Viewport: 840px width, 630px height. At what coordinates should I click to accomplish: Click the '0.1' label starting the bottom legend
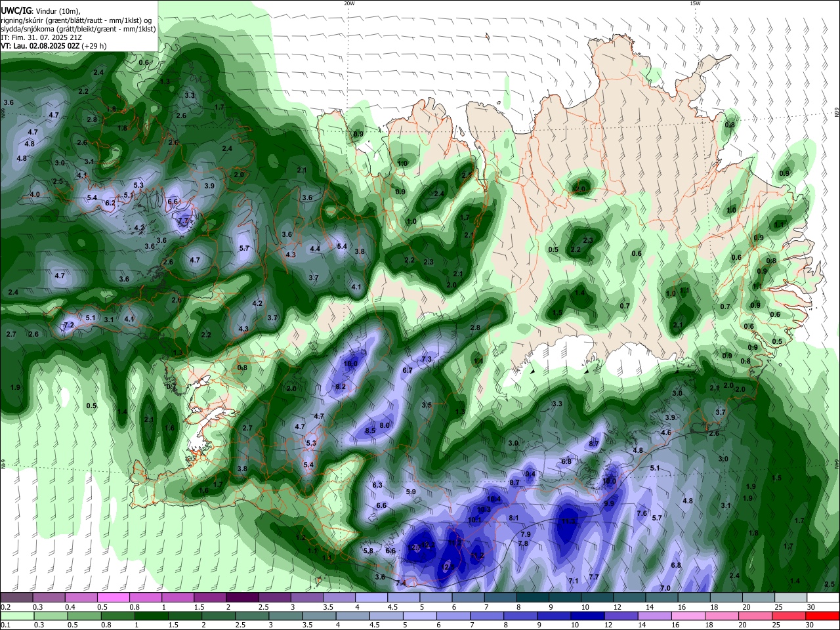pos(5,625)
